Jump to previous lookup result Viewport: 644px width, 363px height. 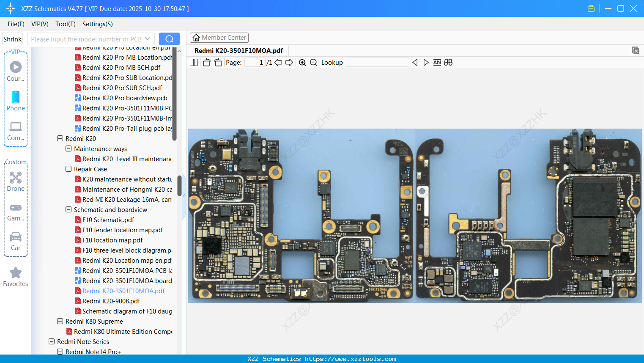click(415, 63)
